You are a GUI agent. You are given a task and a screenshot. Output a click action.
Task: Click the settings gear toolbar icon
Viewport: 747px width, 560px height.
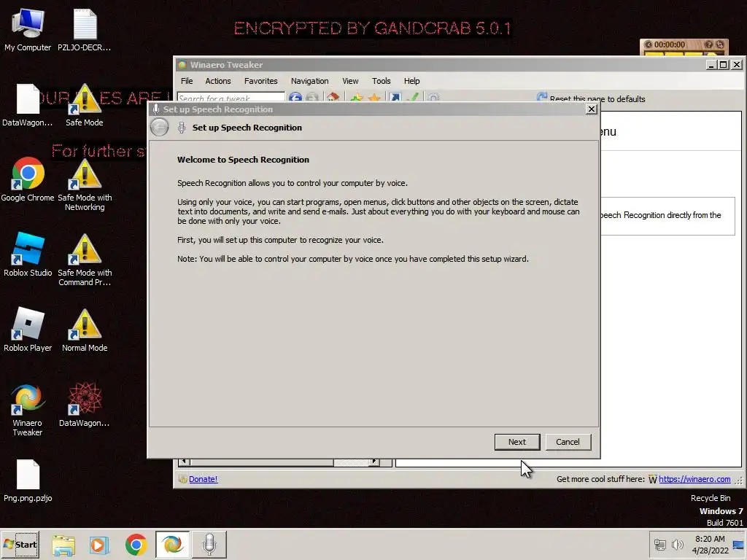point(433,98)
